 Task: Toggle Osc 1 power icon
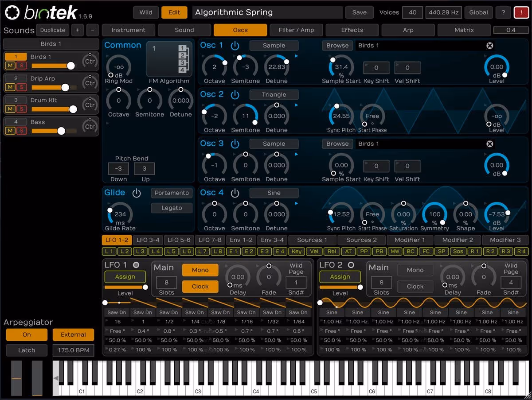point(235,46)
